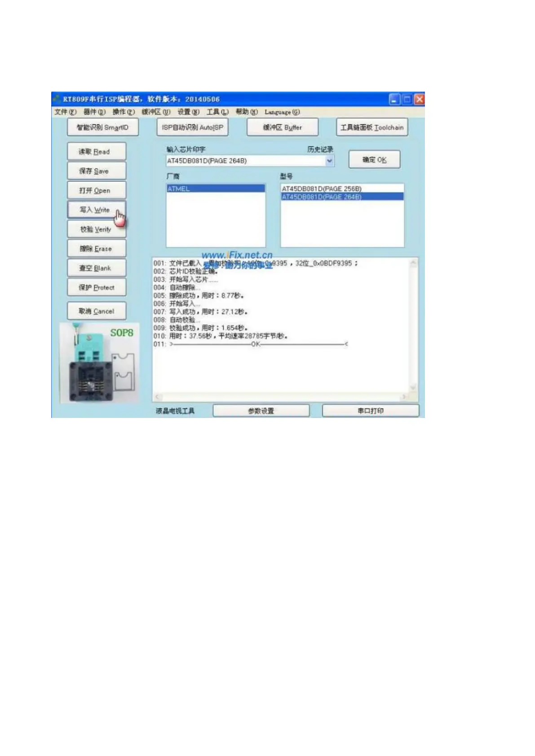Select AT45DB081D(PAGE 256B) in model list
The height and width of the screenshot is (756, 535).
[342, 189]
